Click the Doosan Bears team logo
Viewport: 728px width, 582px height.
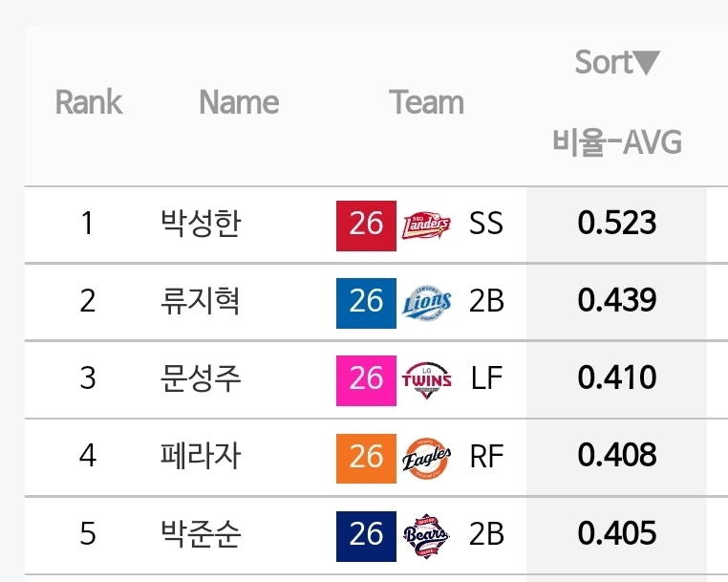pos(426,533)
